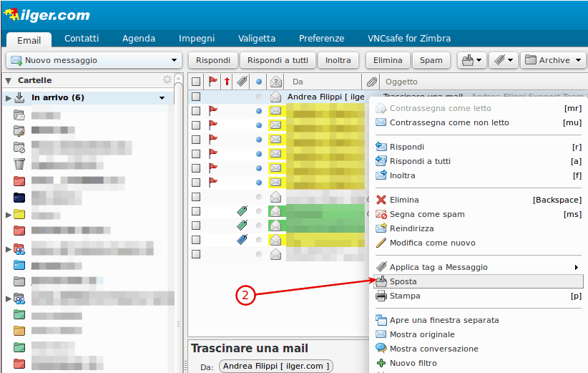This screenshot has height=373, width=588.
Task: Click the Rispondi a tutti toolbar button
Action: 278,60
